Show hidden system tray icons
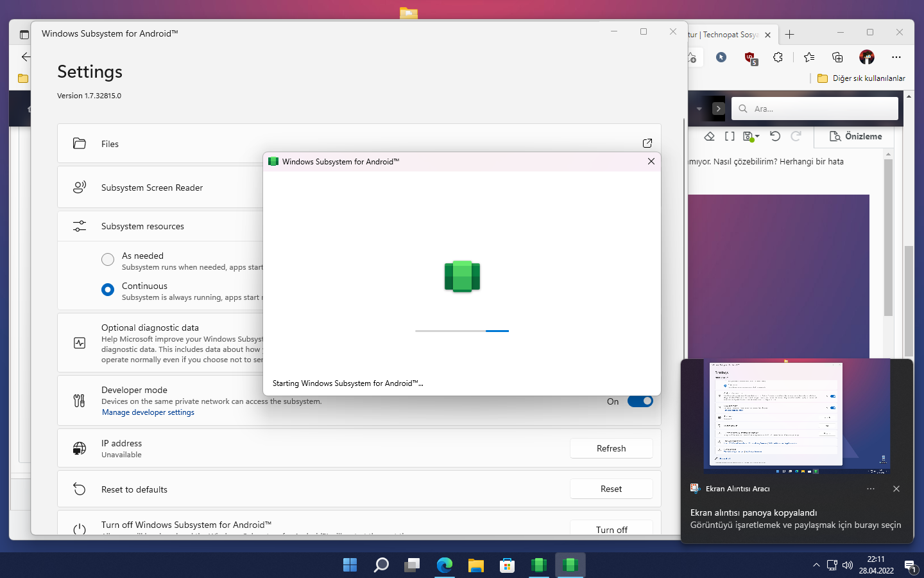 (816, 565)
